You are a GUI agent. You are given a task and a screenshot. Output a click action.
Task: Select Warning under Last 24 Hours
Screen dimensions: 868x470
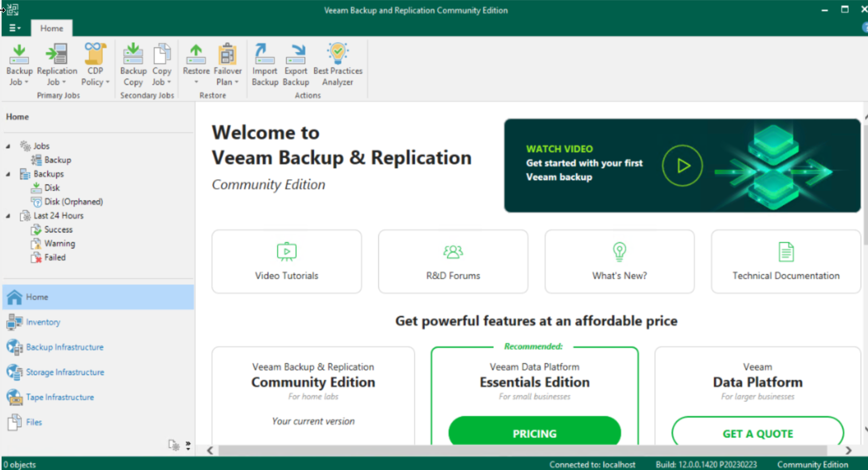53,243
